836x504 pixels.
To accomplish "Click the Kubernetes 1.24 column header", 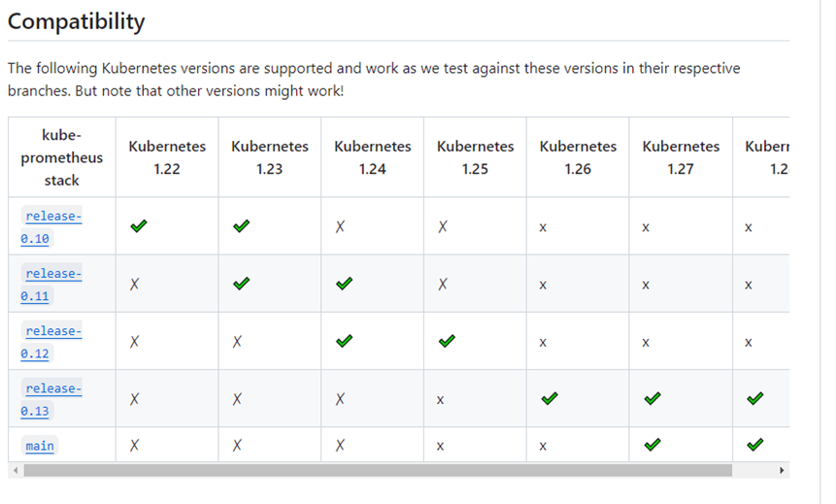I will [x=373, y=157].
